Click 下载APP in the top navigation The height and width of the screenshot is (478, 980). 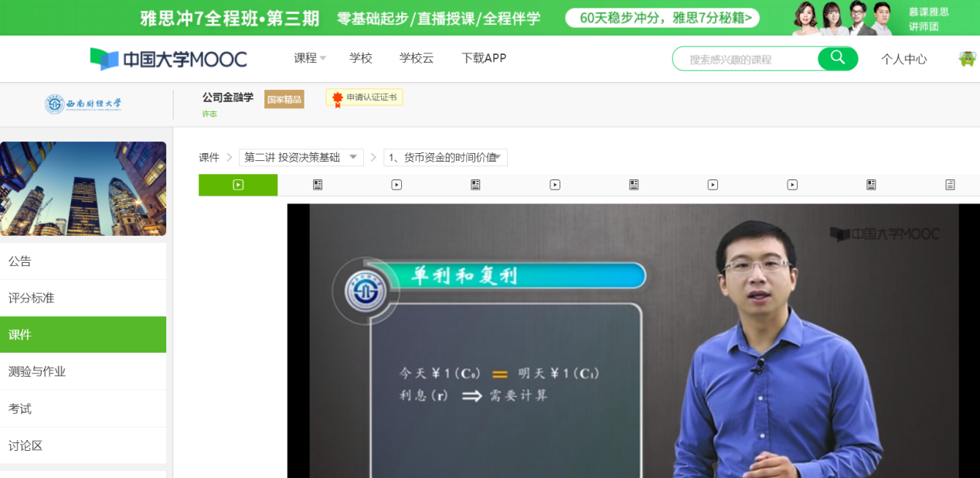coord(484,58)
